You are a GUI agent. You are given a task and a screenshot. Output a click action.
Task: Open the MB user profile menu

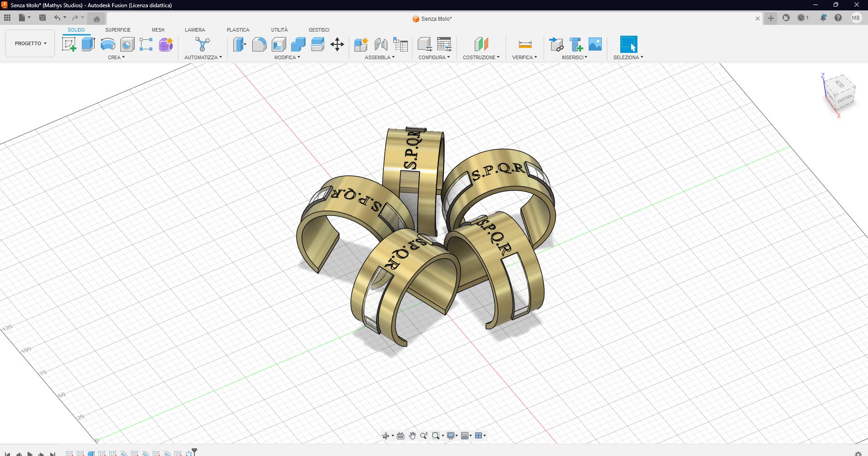pos(856,18)
